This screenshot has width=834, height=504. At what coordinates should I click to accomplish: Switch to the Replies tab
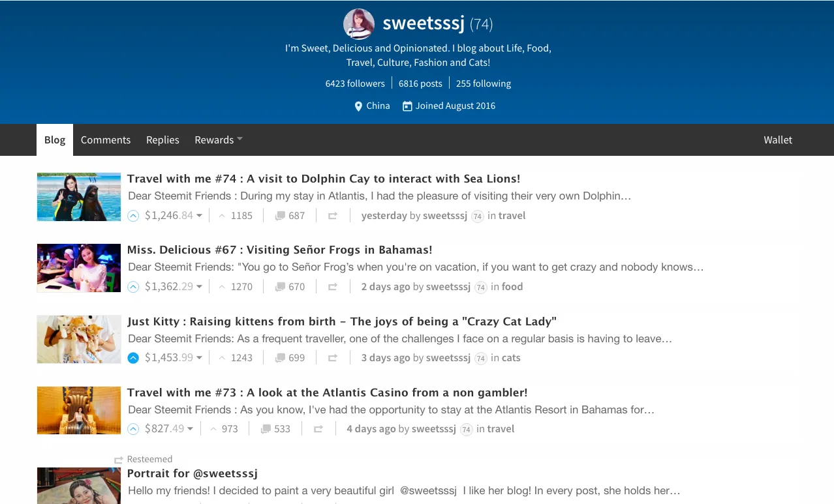(162, 140)
